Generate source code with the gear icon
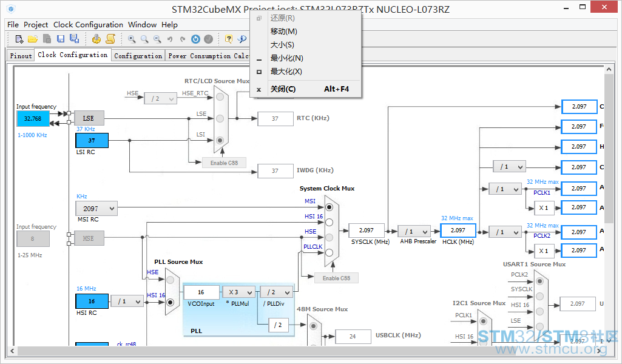 tap(96, 39)
